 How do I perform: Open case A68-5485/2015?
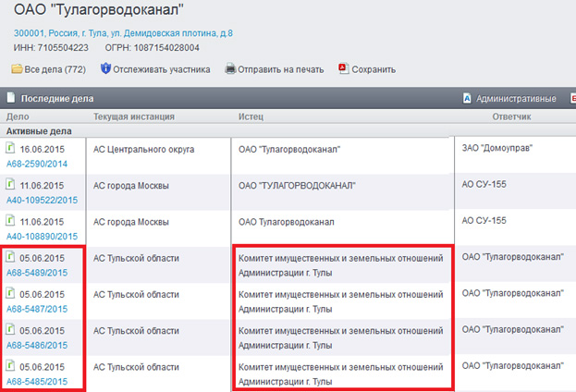coord(37,381)
